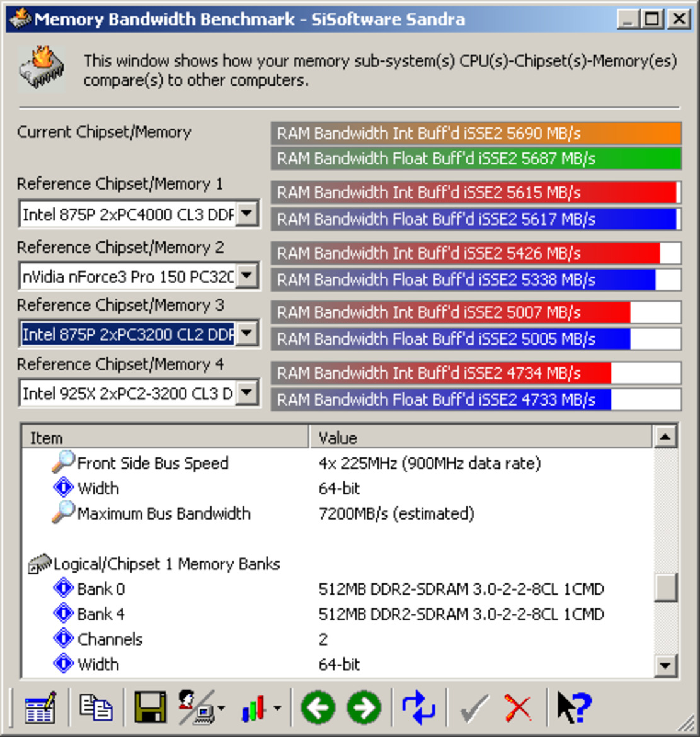
Task: Open dropdown arrow beside user/computer icon
Action: pyautogui.click(x=221, y=708)
